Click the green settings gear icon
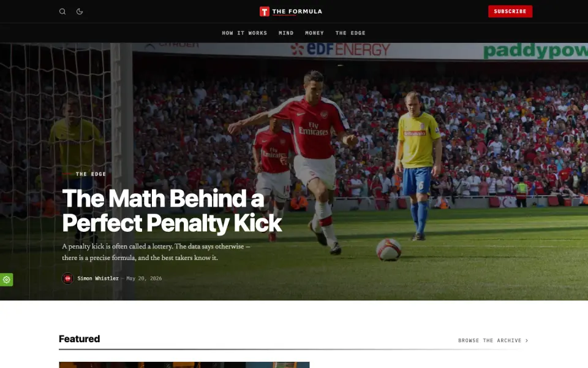The image size is (588, 368). point(6,280)
